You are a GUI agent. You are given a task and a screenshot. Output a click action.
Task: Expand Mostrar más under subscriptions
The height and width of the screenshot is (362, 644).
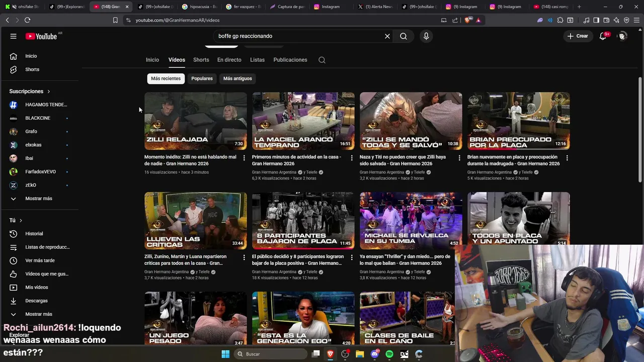[x=39, y=199]
